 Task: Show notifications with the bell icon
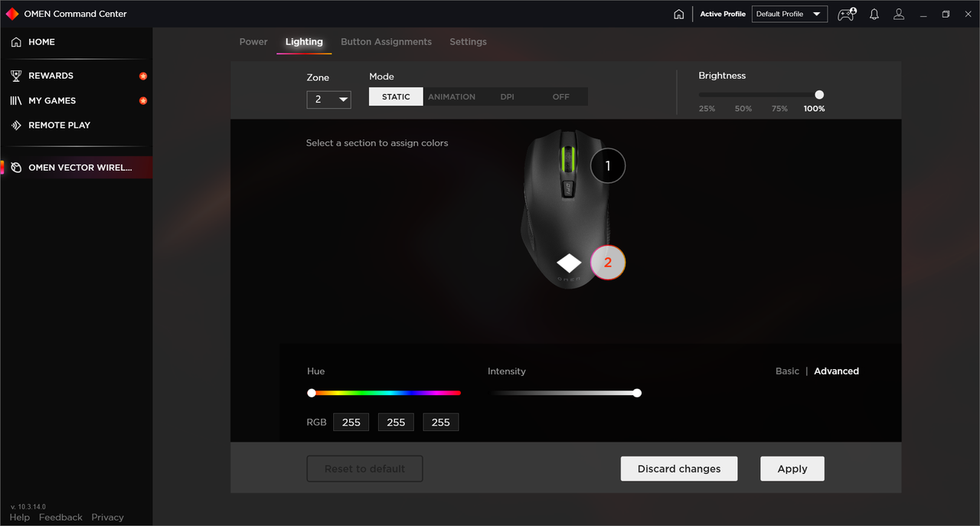(874, 14)
